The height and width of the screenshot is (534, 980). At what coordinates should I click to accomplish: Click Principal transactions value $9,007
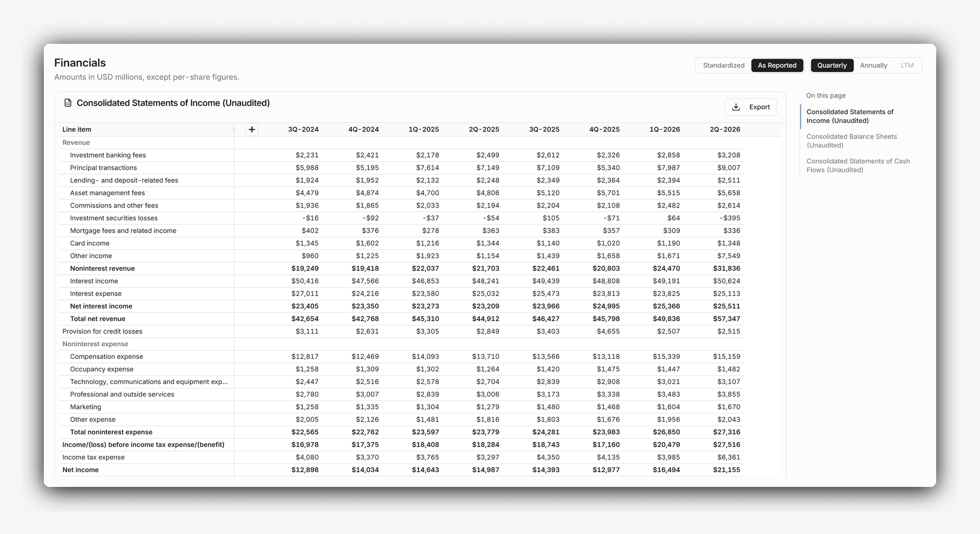[729, 168]
